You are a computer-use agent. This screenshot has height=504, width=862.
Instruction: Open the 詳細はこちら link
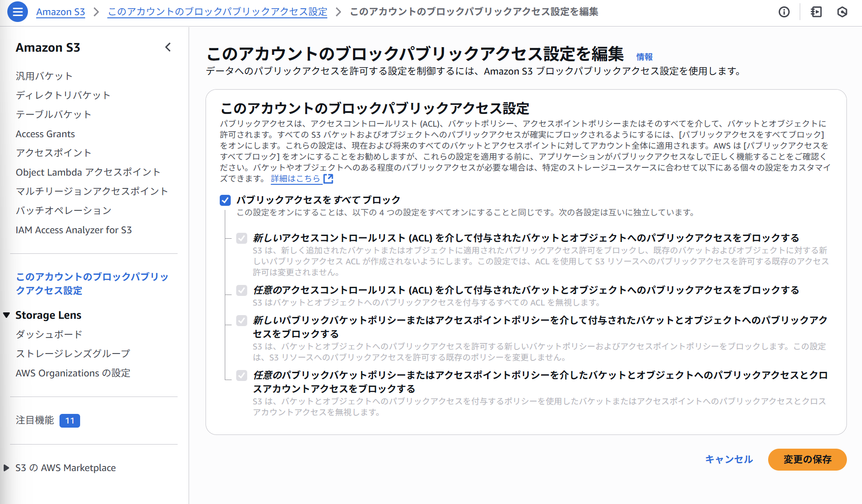point(296,179)
